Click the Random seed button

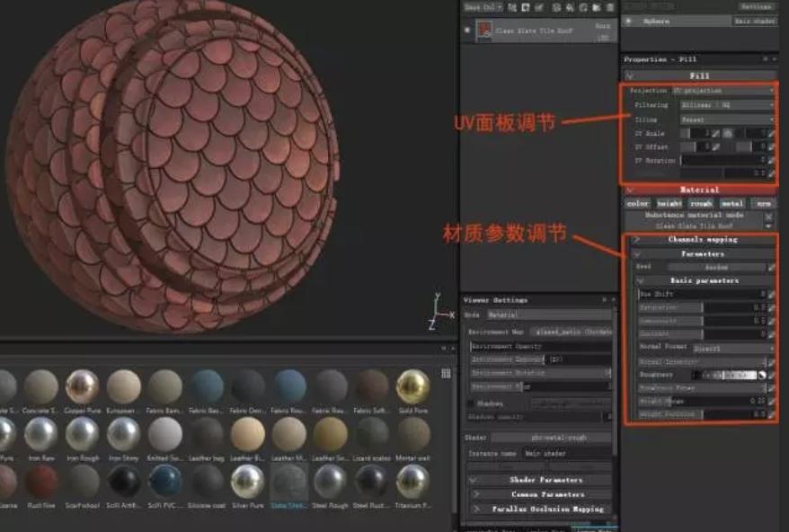click(714, 267)
